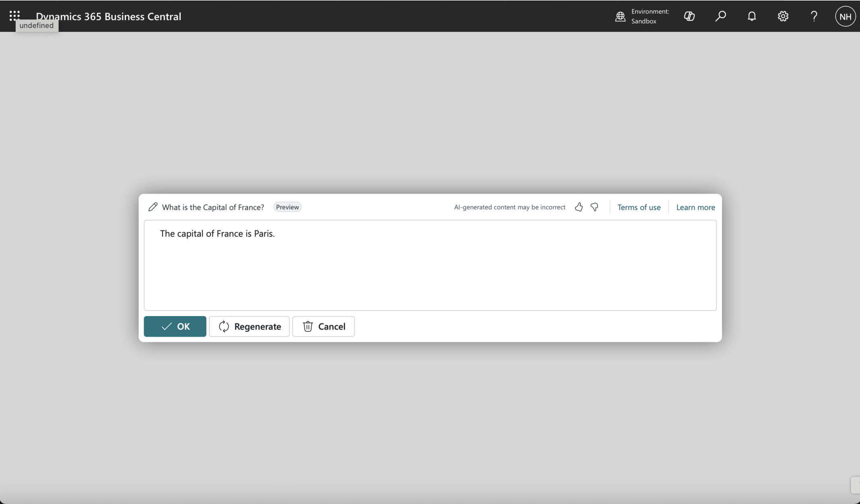This screenshot has height=504, width=860.
Task: Open the search magnifier in top bar
Action: [x=720, y=16]
